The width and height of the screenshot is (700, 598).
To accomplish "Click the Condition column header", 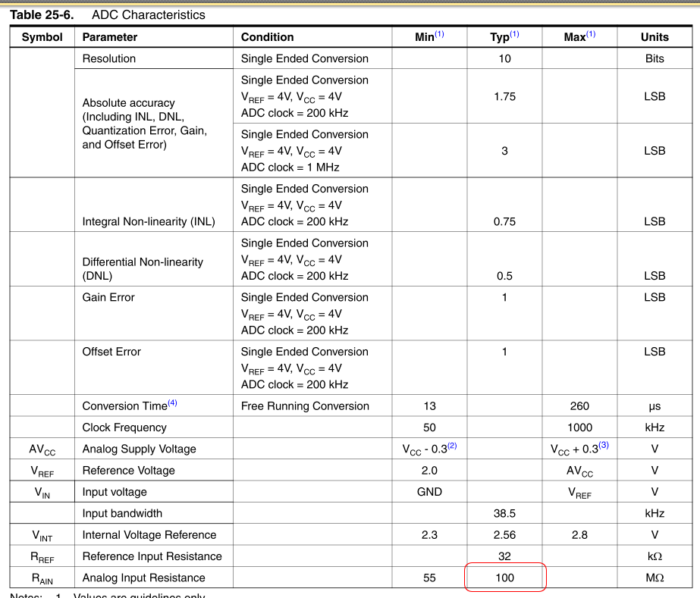I will 267,37.
